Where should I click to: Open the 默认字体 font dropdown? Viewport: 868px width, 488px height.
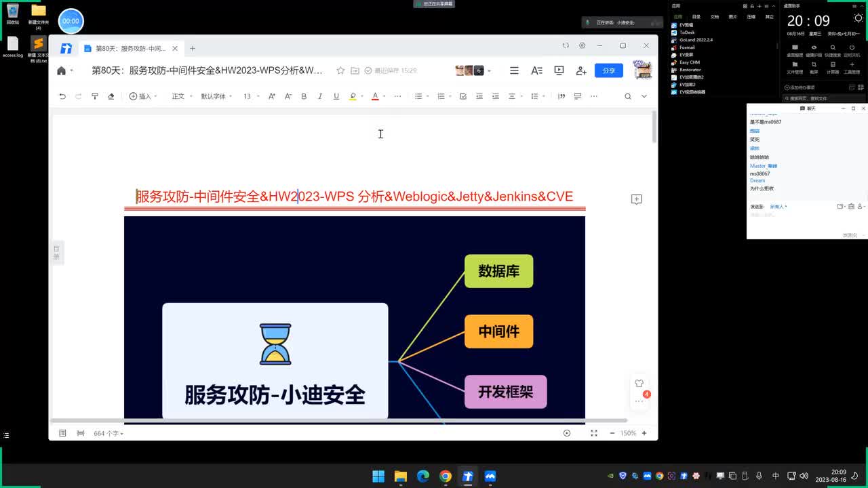click(x=216, y=96)
